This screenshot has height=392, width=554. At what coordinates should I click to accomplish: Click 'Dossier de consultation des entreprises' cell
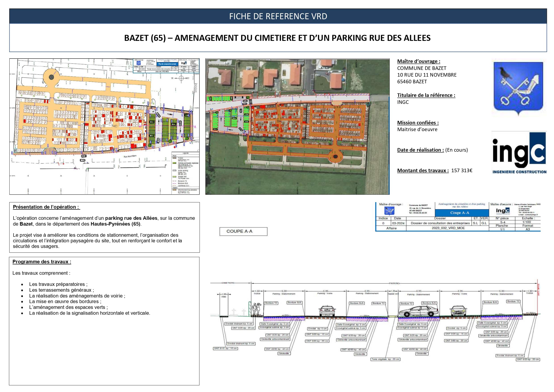(x=440, y=223)
